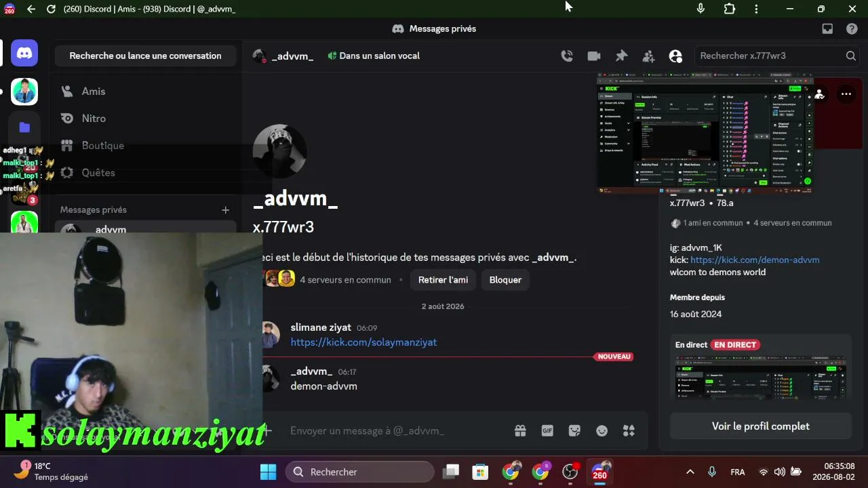868x488 pixels.
Task: Click the magnifier icon in Rechercher x.777wr3
Action: [x=850, y=56]
